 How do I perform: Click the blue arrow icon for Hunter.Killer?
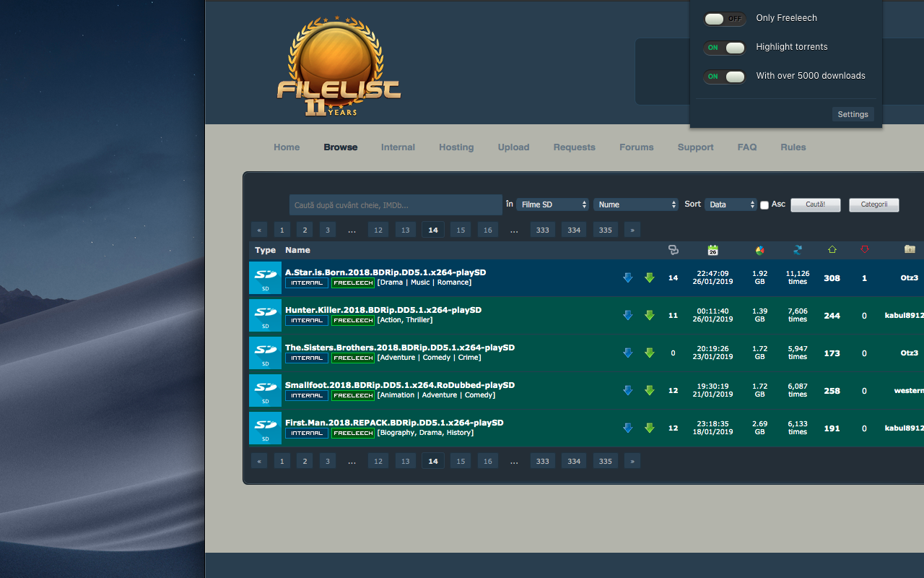[x=627, y=316]
